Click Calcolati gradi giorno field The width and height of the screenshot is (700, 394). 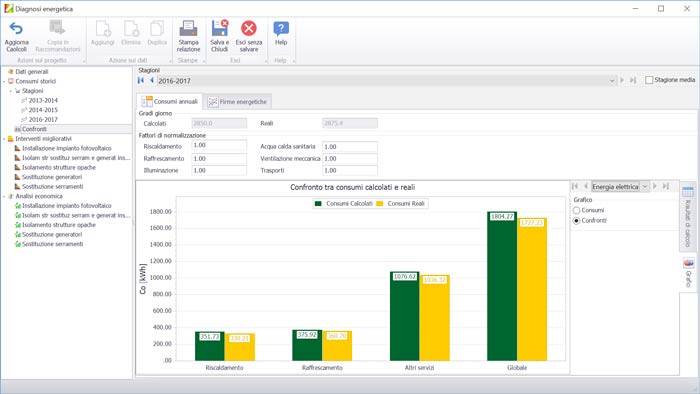pos(219,123)
